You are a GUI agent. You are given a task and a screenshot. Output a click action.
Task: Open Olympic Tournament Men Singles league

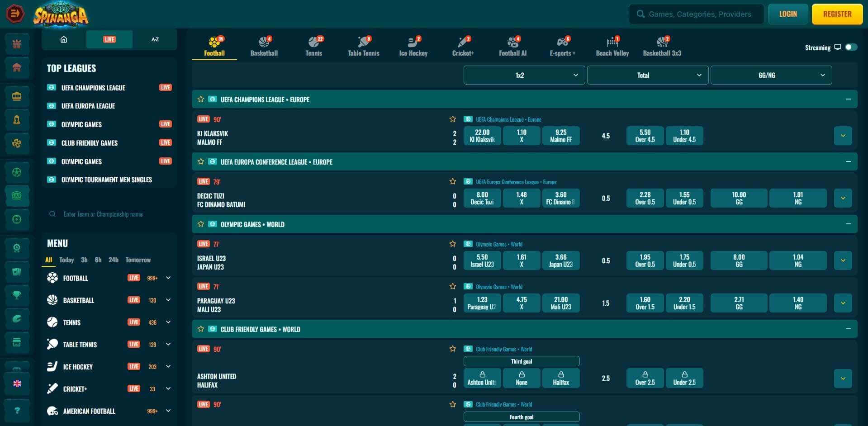click(107, 180)
